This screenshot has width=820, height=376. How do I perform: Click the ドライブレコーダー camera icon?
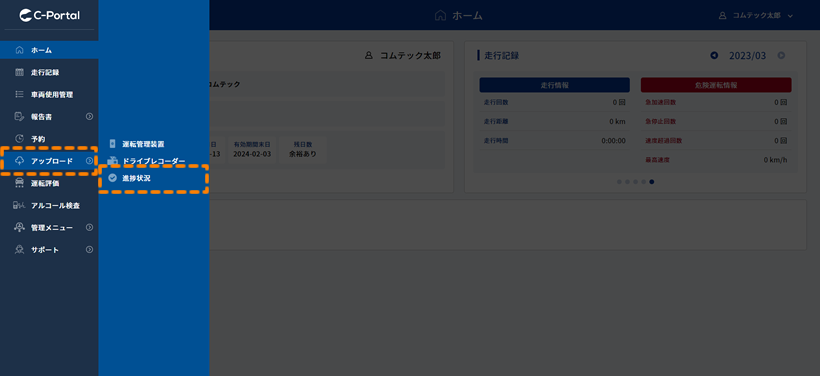click(x=112, y=161)
